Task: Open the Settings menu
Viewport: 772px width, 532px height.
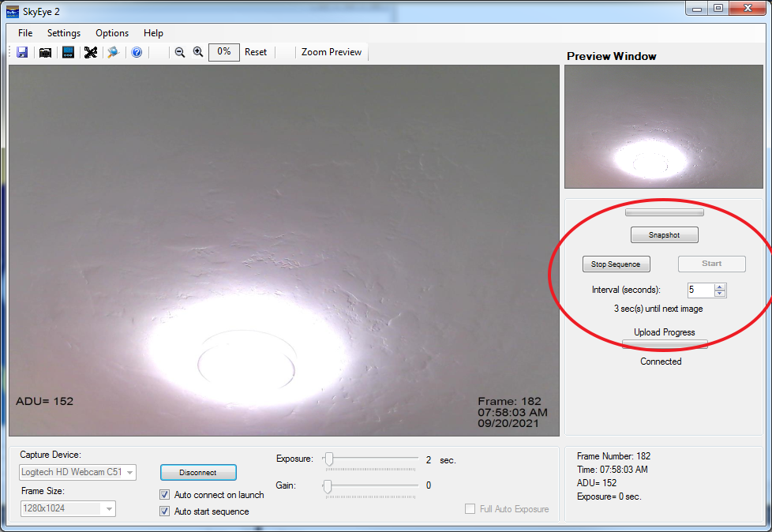Action: tap(63, 33)
